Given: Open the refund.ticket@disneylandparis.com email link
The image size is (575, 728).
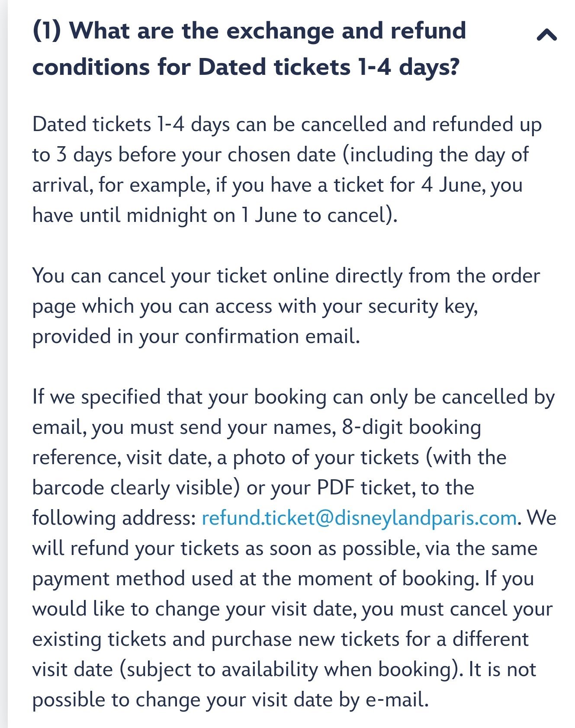Looking at the screenshot, I should tap(359, 518).
